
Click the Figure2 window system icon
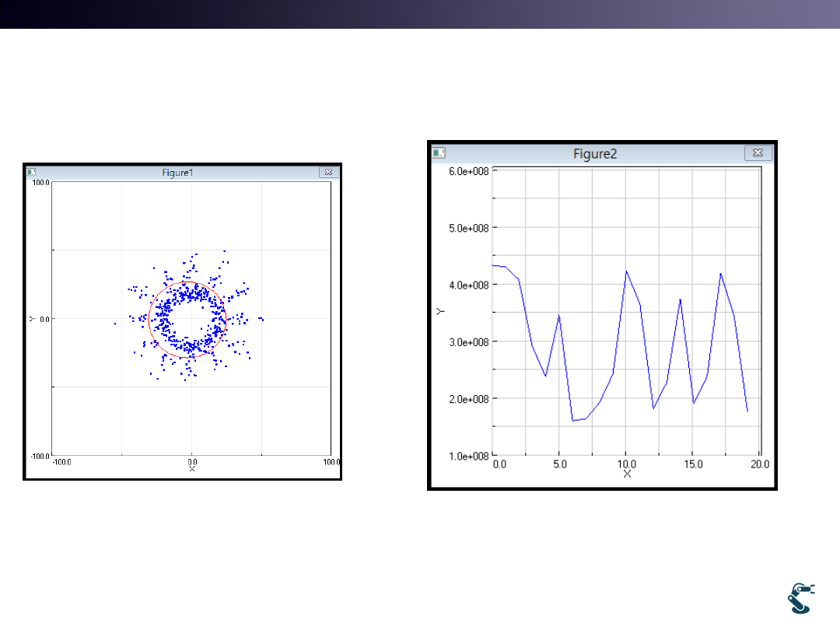click(x=439, y=153)
